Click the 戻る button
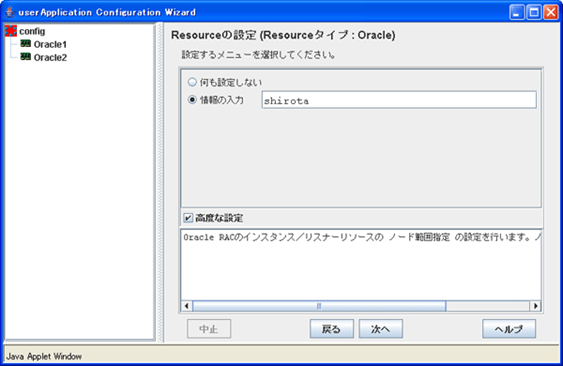The height and width of the screenshot is (366, 563). pyautogui.click(x=332, y=329)
